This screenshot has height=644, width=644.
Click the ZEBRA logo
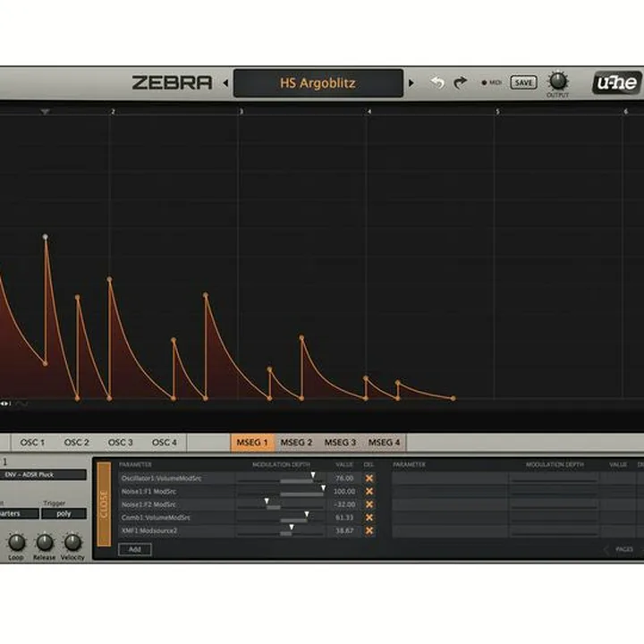click(172, 82)
